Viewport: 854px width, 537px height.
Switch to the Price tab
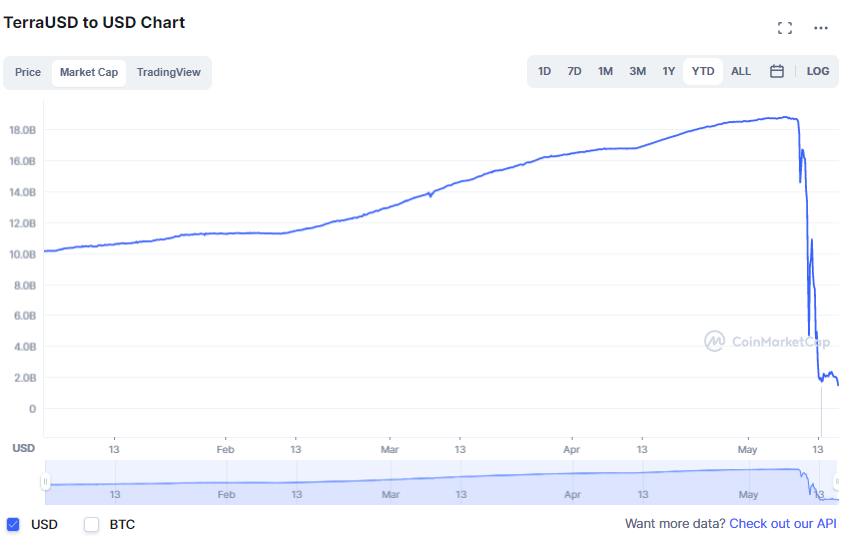tap(28, 72)
